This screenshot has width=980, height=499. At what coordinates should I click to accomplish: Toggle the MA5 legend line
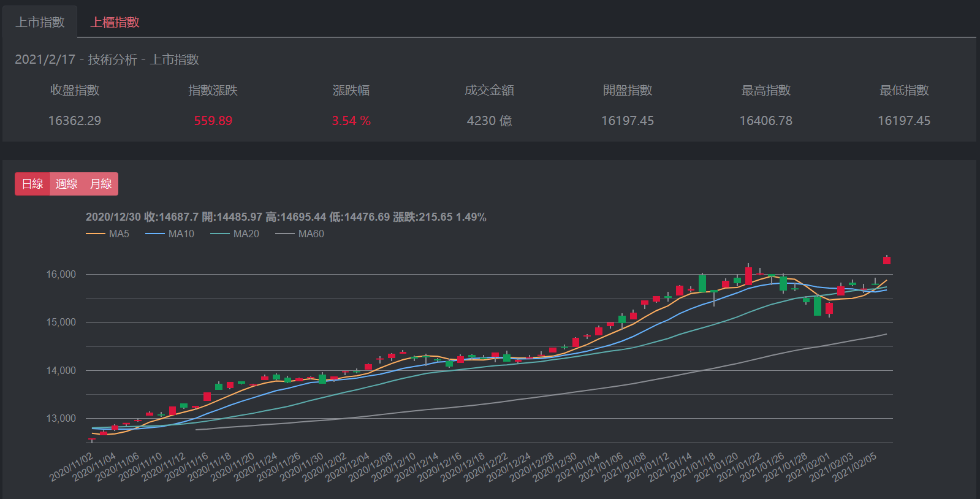click(x=108, y=234)
